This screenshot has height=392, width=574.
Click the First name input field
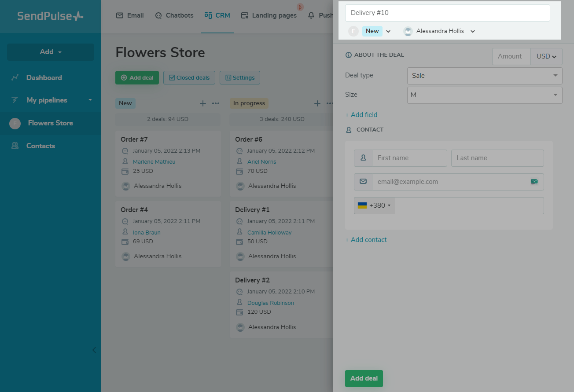pyautogui.click(x=409, y=158)
